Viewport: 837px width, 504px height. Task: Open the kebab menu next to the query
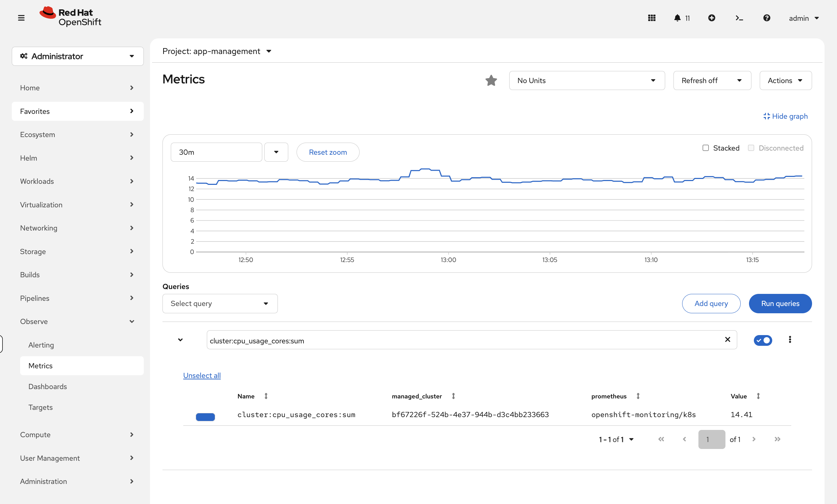790,340
